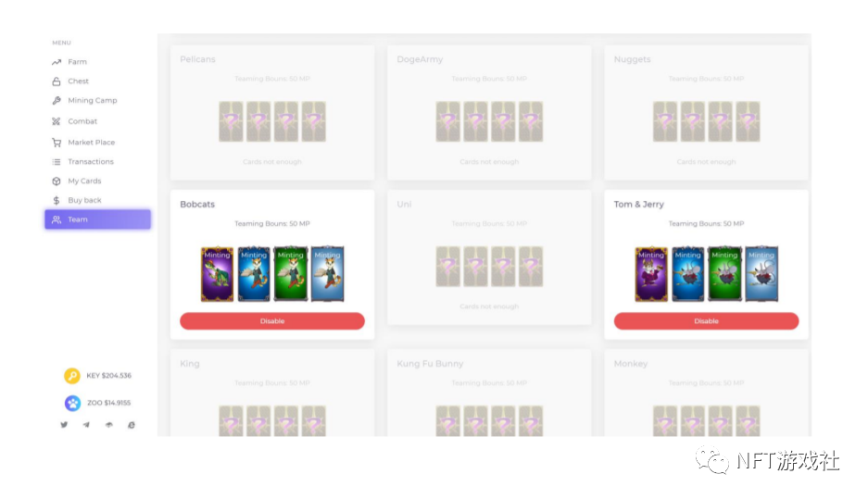Disable the Bobcats team
The height and width of the screenshot is (499, 868).
[x=272, y=321]
